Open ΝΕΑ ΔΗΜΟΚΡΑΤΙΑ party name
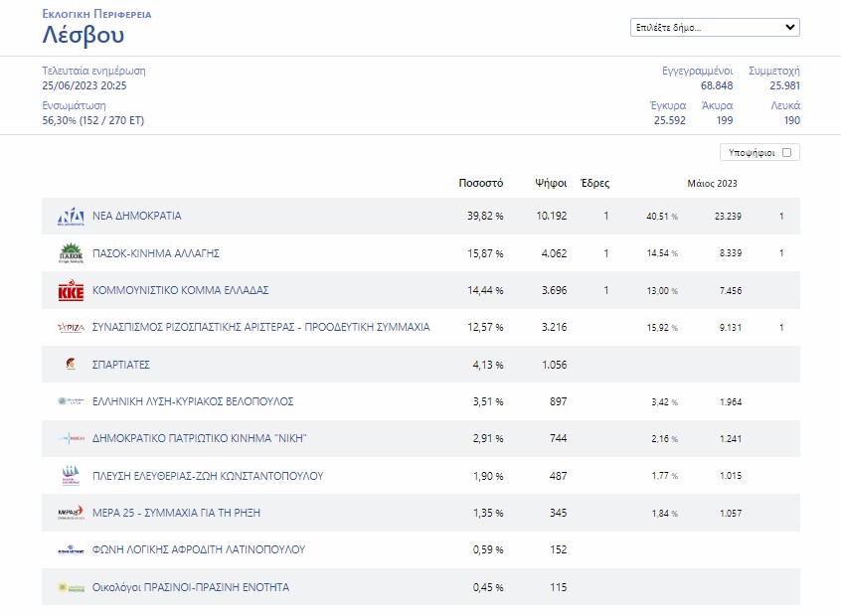Viewport: 841px width, 616px height. click(137, 216)
